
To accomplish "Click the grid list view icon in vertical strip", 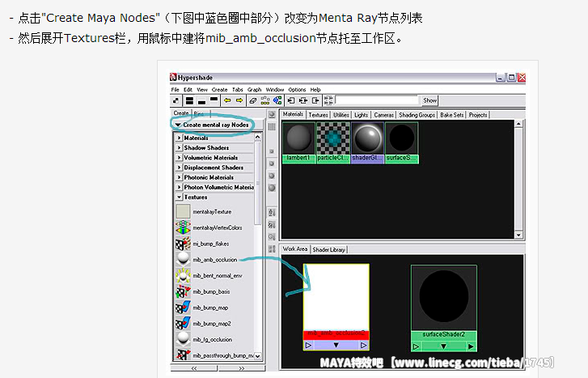I will [x=272, y=127].
